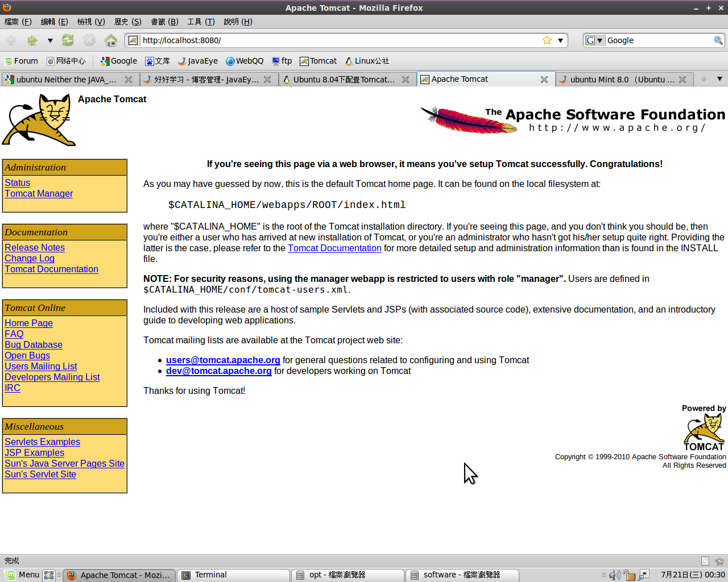Open the search engine selector dropdown
The width and height of the screenshot is (728, 582).
(595, 40)
